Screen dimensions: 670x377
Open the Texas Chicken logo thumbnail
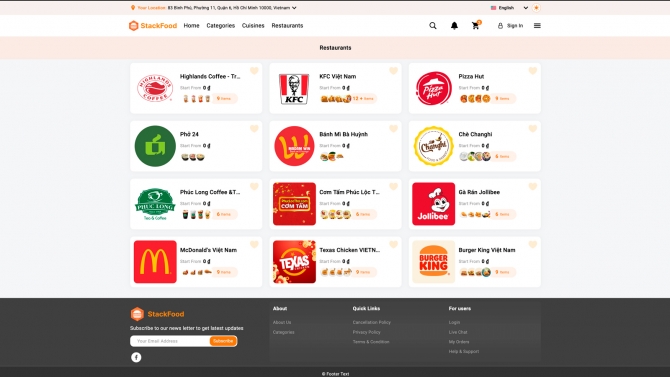point(294,262)
